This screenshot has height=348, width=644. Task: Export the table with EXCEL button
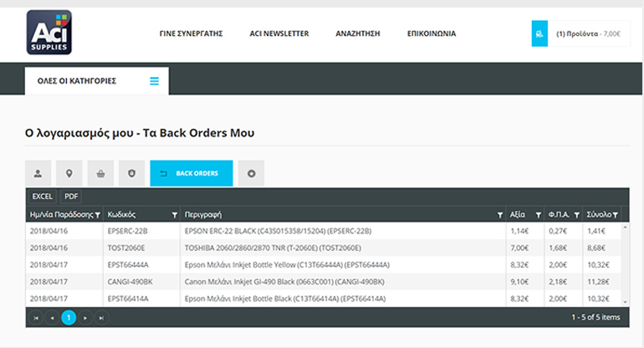point(42,197)
